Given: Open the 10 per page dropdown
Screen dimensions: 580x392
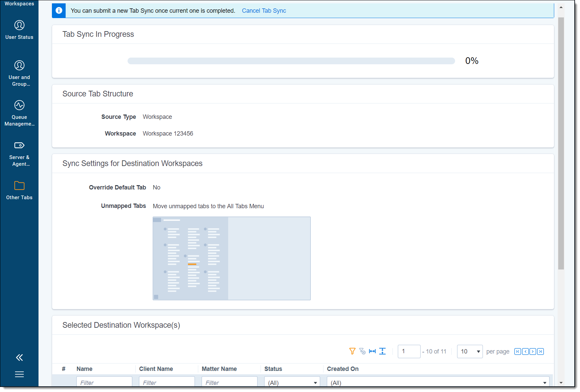Looking at the screenshot, I should tap(469, 351).
